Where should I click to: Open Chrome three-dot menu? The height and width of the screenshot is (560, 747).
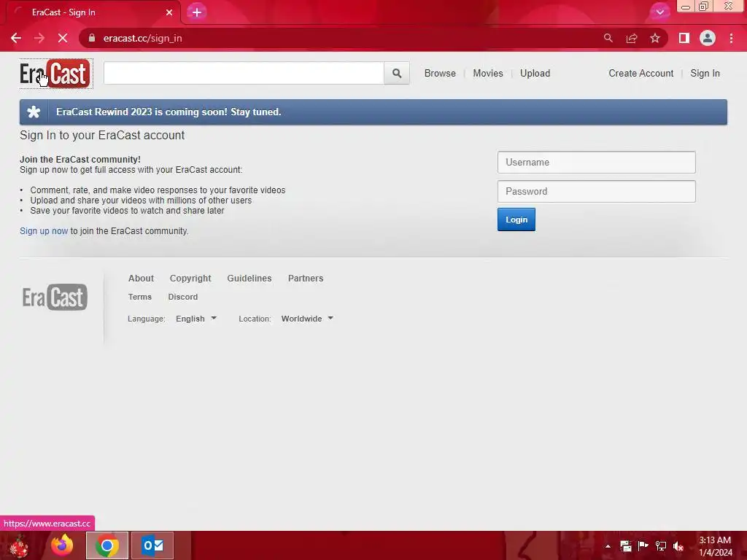click(x=731, y=38)
